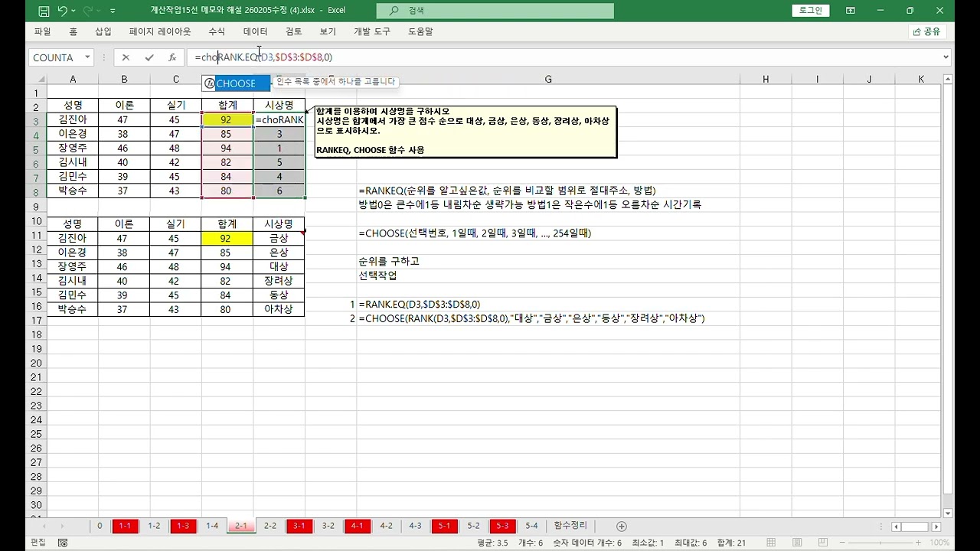Image resolution: width=980 pixels, height=551 pixels.
Task: Open the 페이지 레이아웃 ribbon tab
Action: pos(160,31)
